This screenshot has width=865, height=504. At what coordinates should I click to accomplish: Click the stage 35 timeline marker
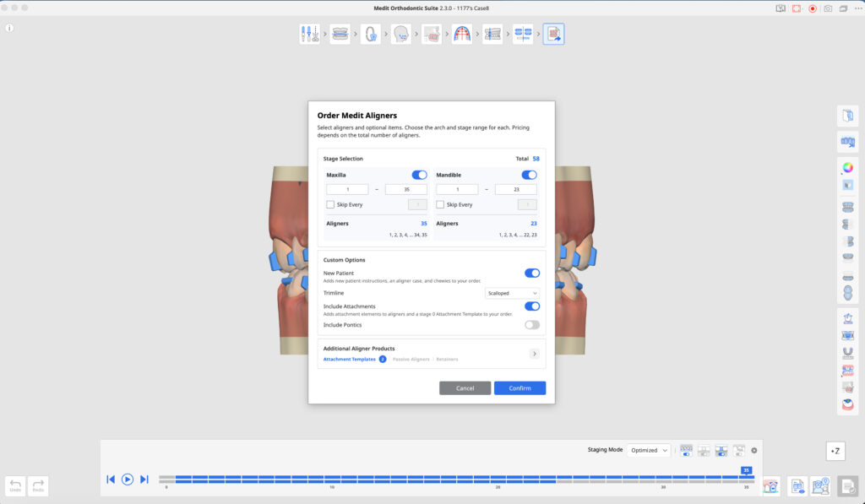coord(747,470)
